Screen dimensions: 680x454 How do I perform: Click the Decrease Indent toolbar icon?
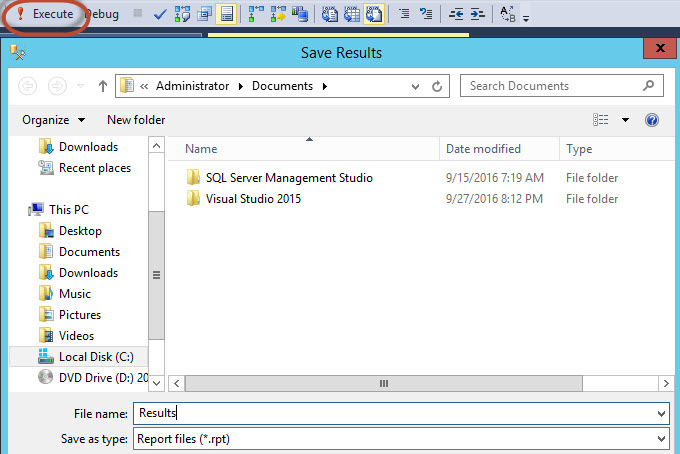pos(456,14)
